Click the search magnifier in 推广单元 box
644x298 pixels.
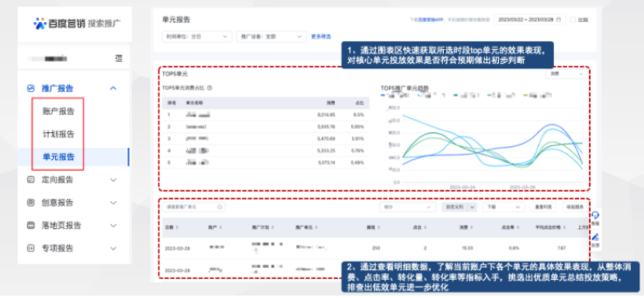220,207
